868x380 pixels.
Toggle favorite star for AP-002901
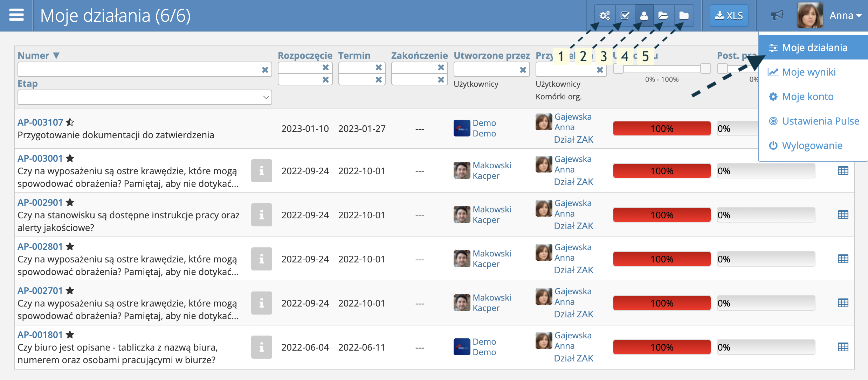coord(70,202)
